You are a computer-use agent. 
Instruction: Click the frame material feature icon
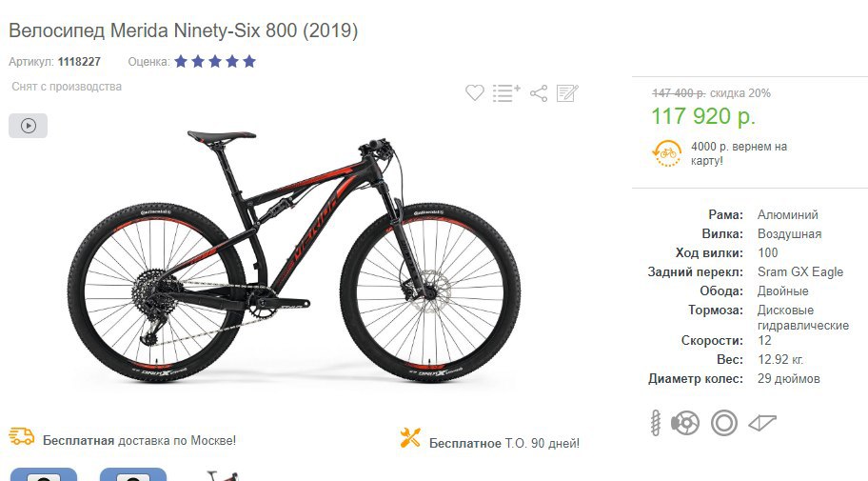coord(762,423)
